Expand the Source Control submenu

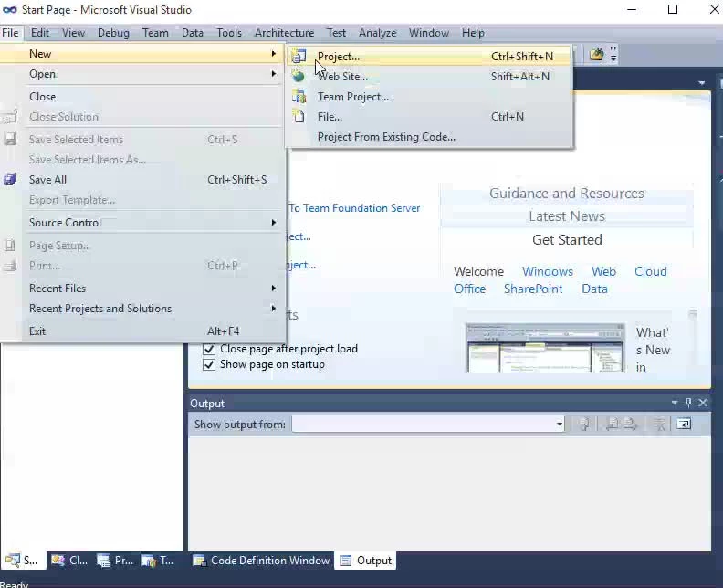[x=274, y=222]
